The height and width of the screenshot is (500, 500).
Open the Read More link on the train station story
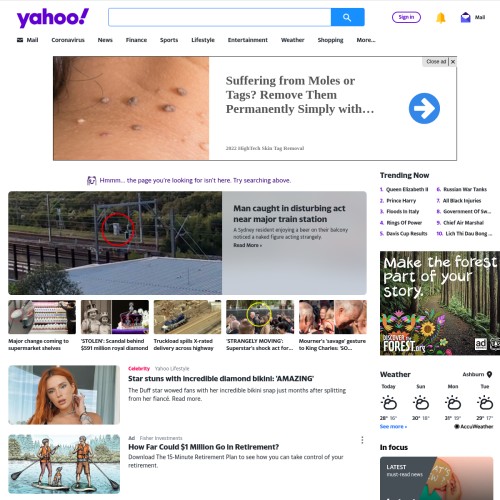coord(247,245)
